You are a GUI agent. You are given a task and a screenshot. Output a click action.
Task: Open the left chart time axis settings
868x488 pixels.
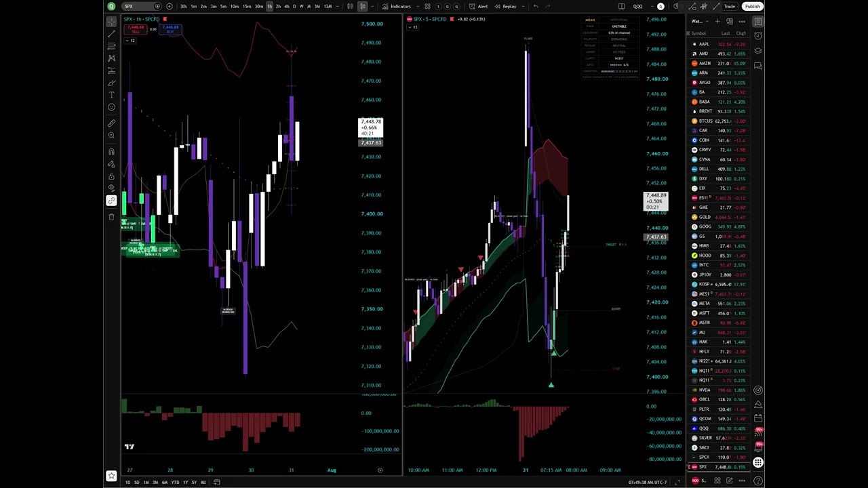tap(380, 470)
